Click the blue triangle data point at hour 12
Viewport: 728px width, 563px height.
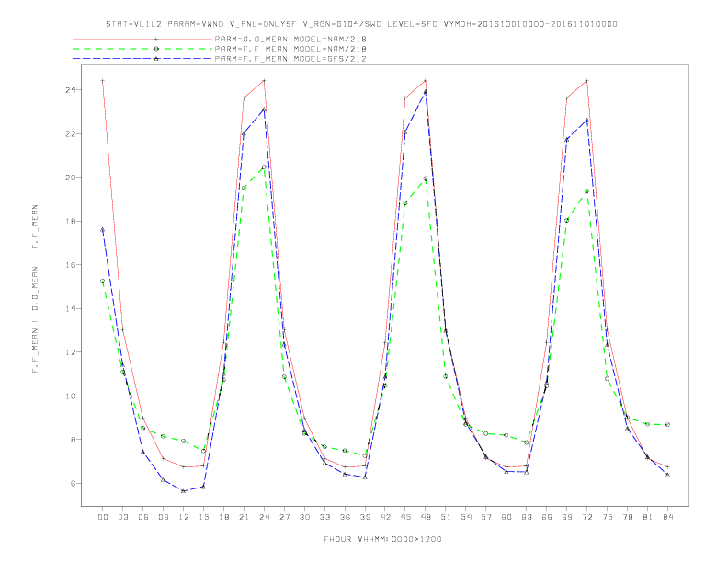pos(184,491)
